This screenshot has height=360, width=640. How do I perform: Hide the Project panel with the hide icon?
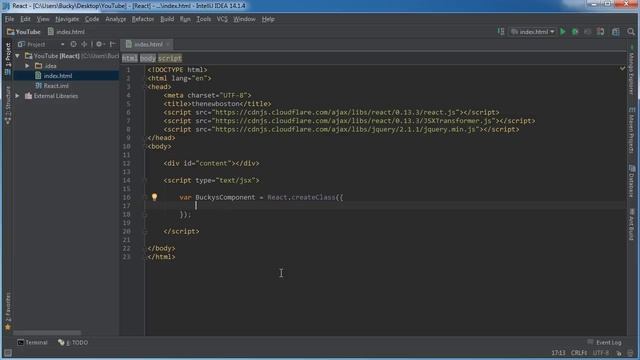click(113, 44)
